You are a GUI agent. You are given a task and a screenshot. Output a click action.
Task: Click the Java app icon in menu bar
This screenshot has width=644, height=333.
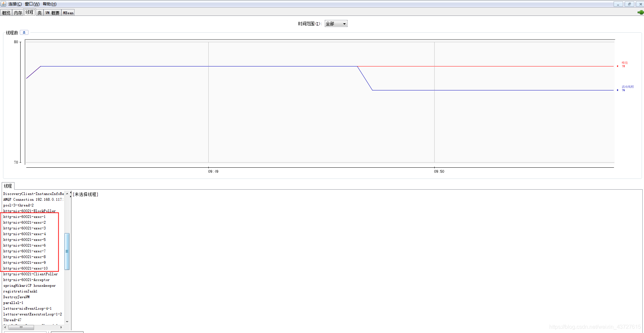click(3, 4)
